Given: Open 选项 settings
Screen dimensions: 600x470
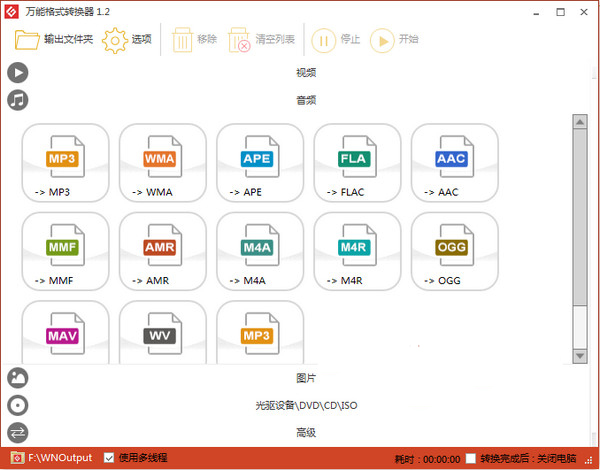Looking at the screenshot, I should point(128,40).
